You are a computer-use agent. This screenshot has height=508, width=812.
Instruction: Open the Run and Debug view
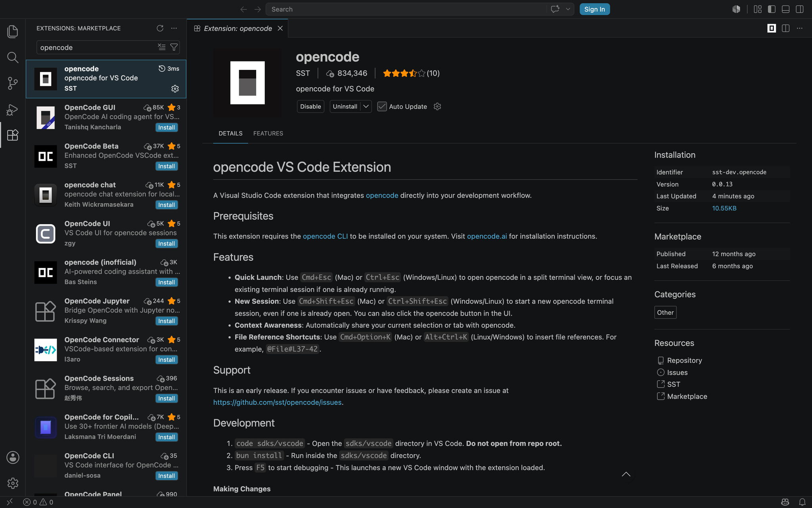click(x=13, y=110)
